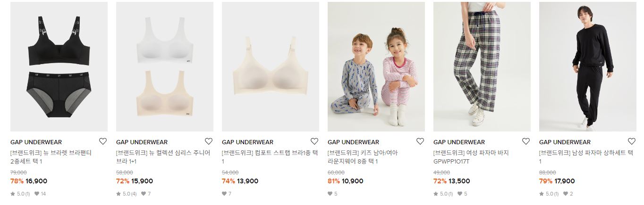
Task: Open the men's black pajama set photo
Action: (588, 66)
